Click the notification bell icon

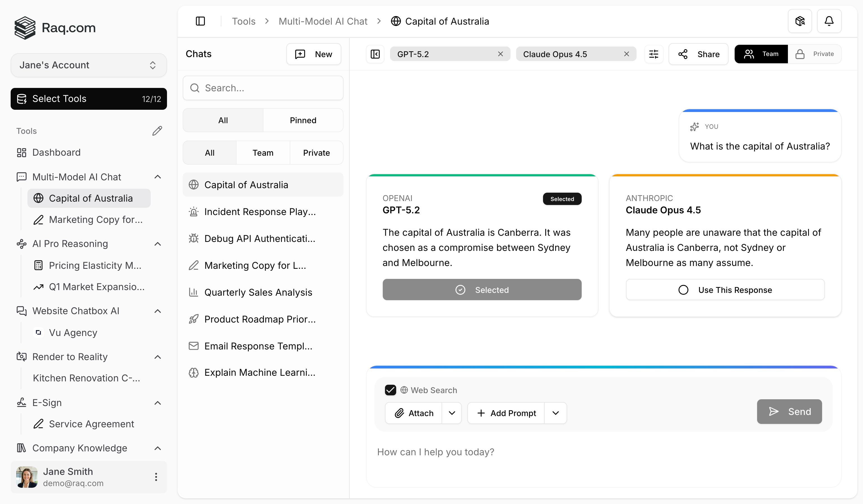pos(829,21)
